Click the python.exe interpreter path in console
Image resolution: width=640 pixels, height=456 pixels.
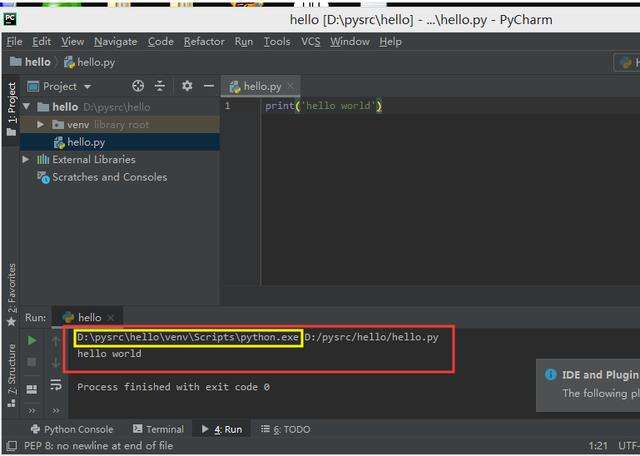pos(188,338)
